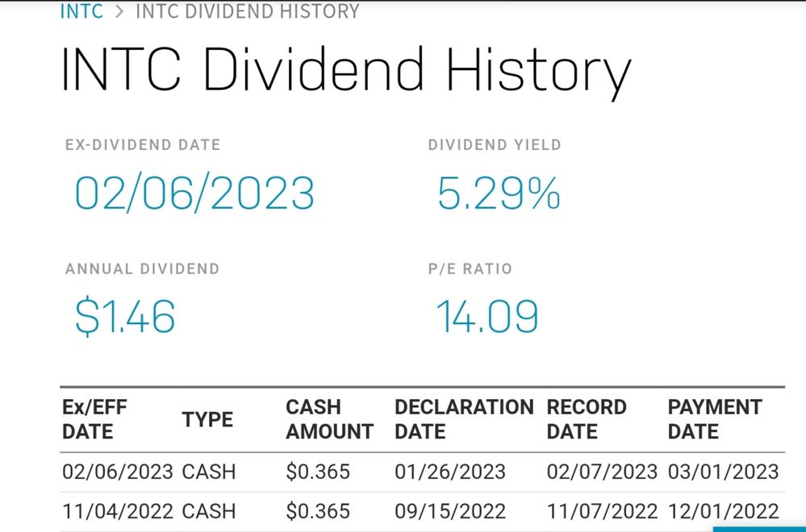Click the 11/04/2022 ex-date cell
This screenshot has height=532, width=806.
point(118,511)
